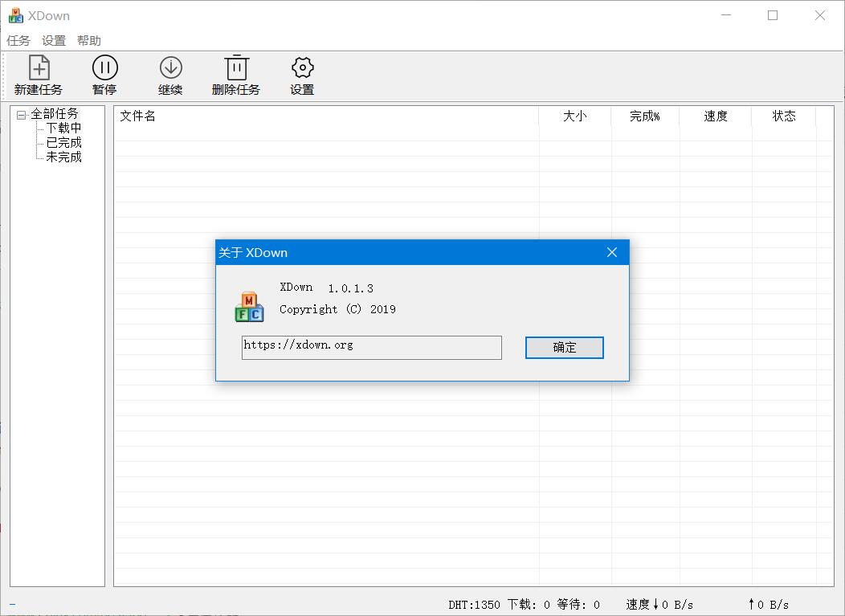Sort by the 大小 column header
Image resolution: width=845 pixels, height=616 pixels.
[x=575, y=116]
